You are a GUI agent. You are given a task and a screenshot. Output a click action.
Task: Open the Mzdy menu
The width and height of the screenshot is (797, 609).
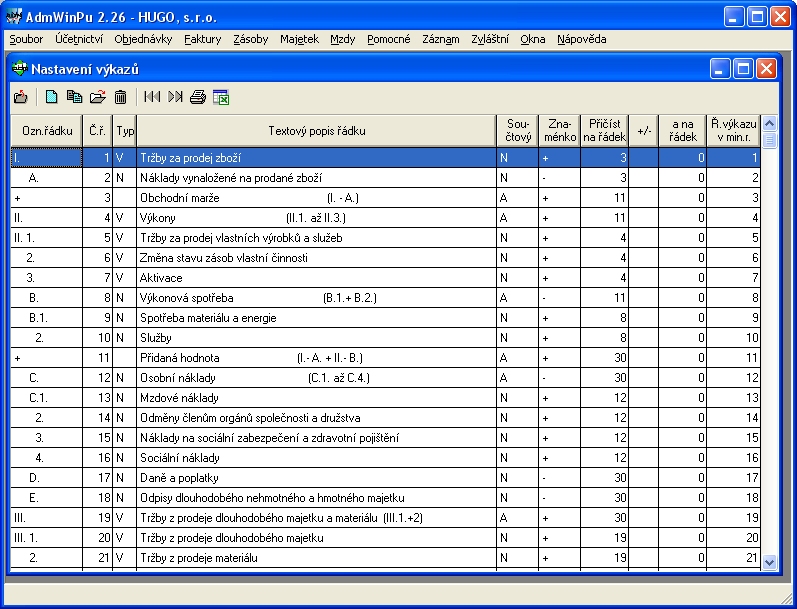pos(343,39)
